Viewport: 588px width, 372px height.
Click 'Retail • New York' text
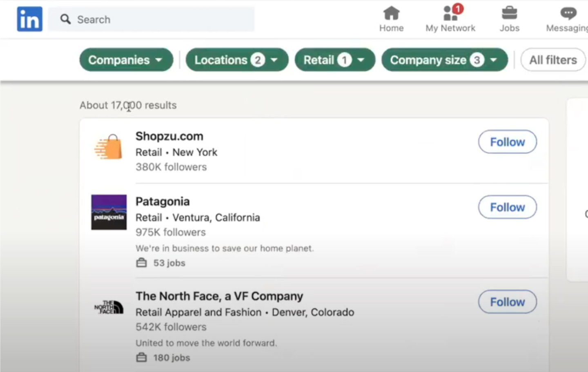tap(176, 152)
